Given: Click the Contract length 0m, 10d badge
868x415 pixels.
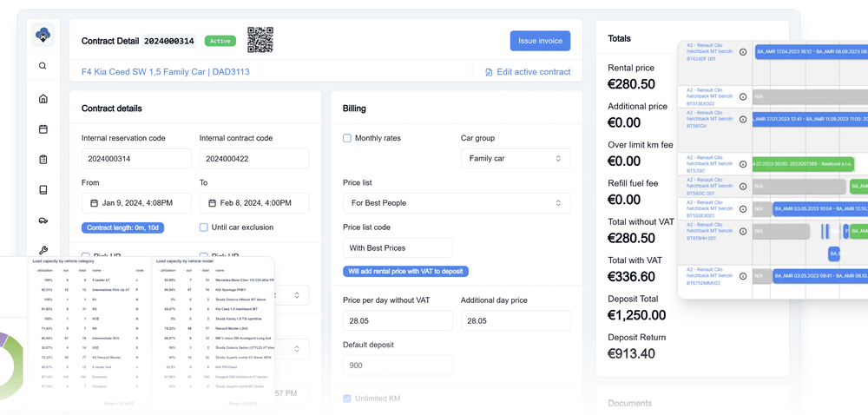Looking at the screenshot, I should 123,227.
